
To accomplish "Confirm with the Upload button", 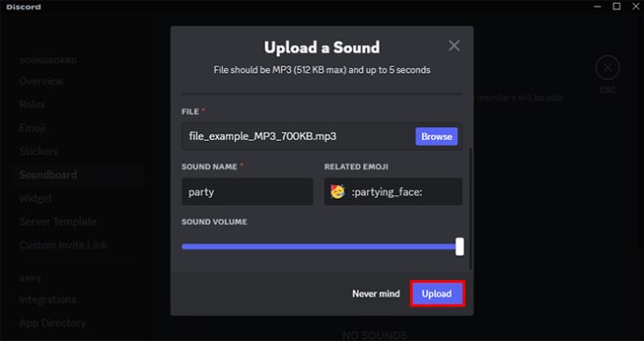I will 437,293.
